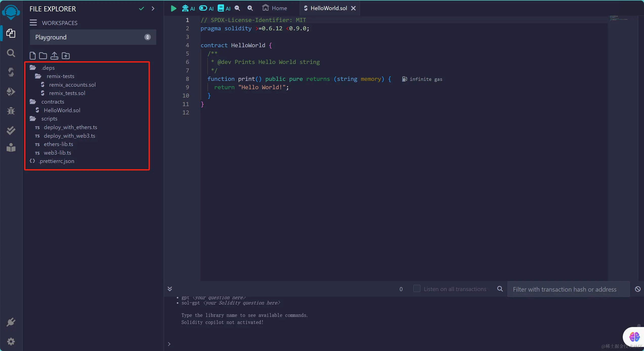This screenshot has width=644, height=351.
Task: Open the remix_accounts.sol file
Action: 72,85
